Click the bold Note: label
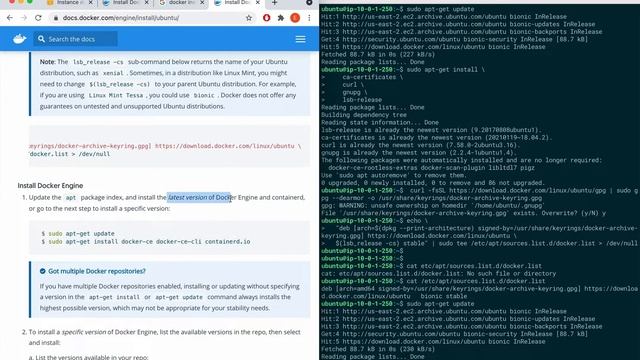This screenshot has width=640, height=360. tap(47, 62)
